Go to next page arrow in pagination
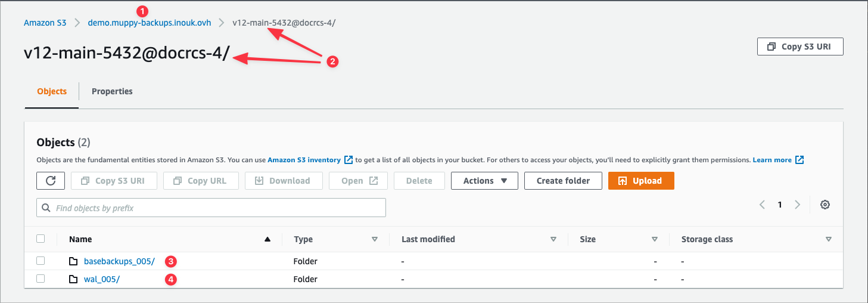Image resolution: width=868 pixels, height=303 pixels. point(797,205)
